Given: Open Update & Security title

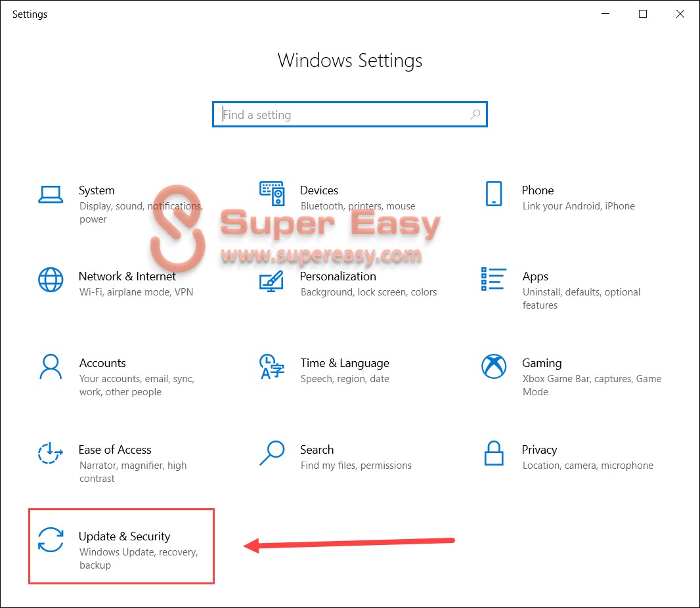Looking at the screenshot, I should [x=125, y=536].
